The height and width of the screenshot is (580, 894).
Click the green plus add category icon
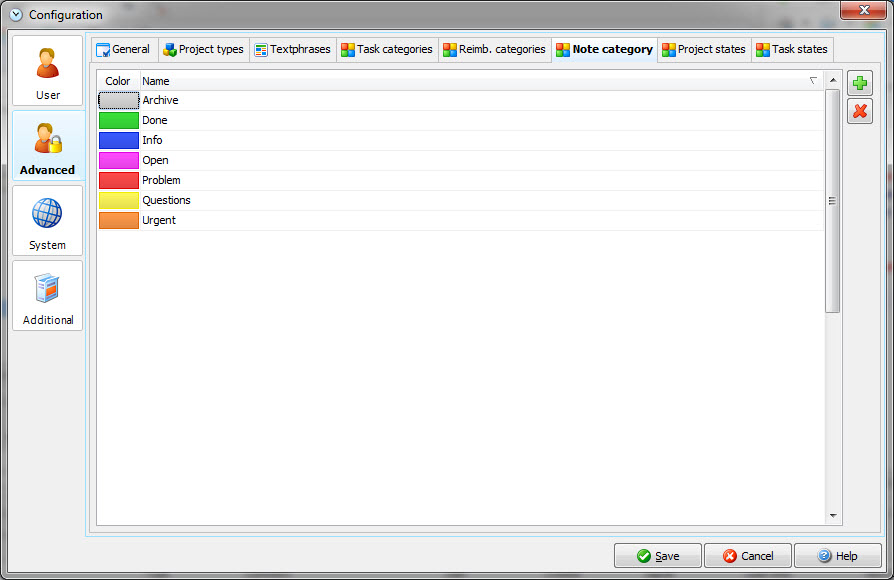coord(860,83)
